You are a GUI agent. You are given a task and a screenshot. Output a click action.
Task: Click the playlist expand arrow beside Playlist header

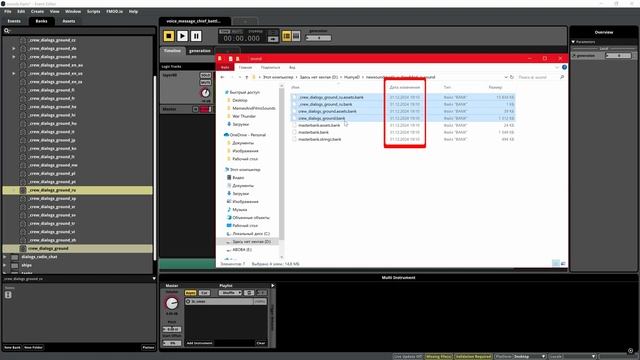pyautogui.click(x=273, y=286)
